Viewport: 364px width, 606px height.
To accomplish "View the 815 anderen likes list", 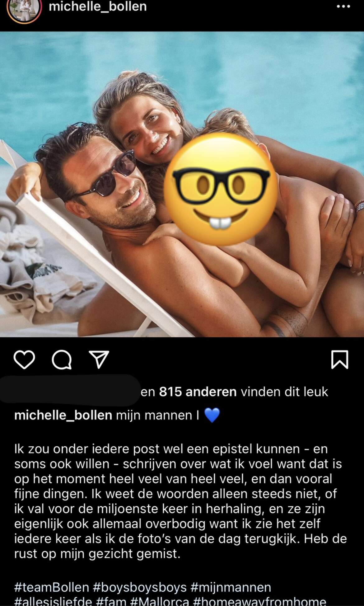I will 198,392.
